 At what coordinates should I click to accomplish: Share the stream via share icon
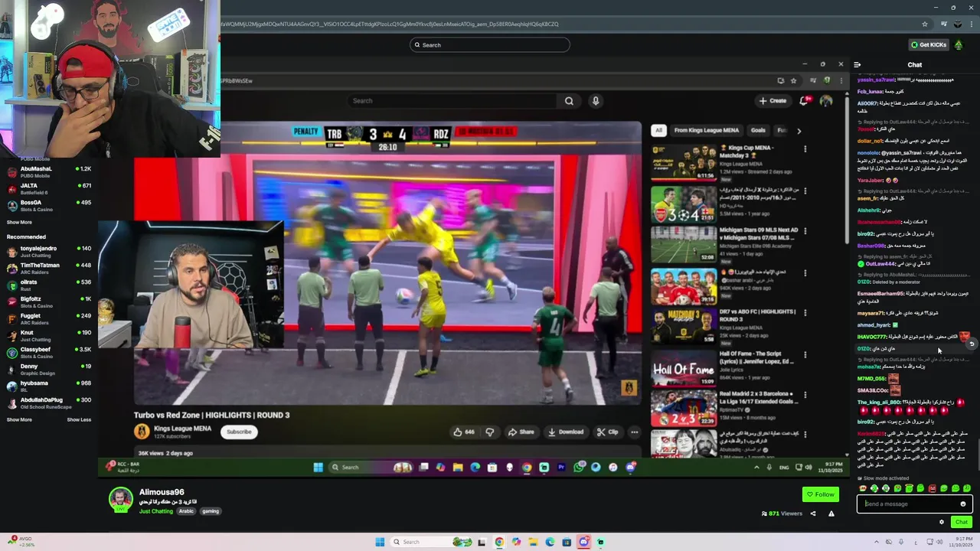(x=813, y=514)
